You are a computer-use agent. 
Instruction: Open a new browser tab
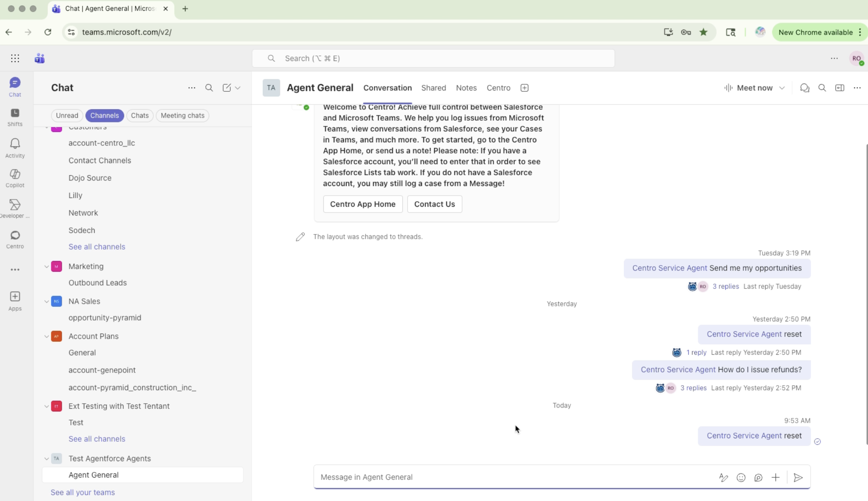coord(185,9)
